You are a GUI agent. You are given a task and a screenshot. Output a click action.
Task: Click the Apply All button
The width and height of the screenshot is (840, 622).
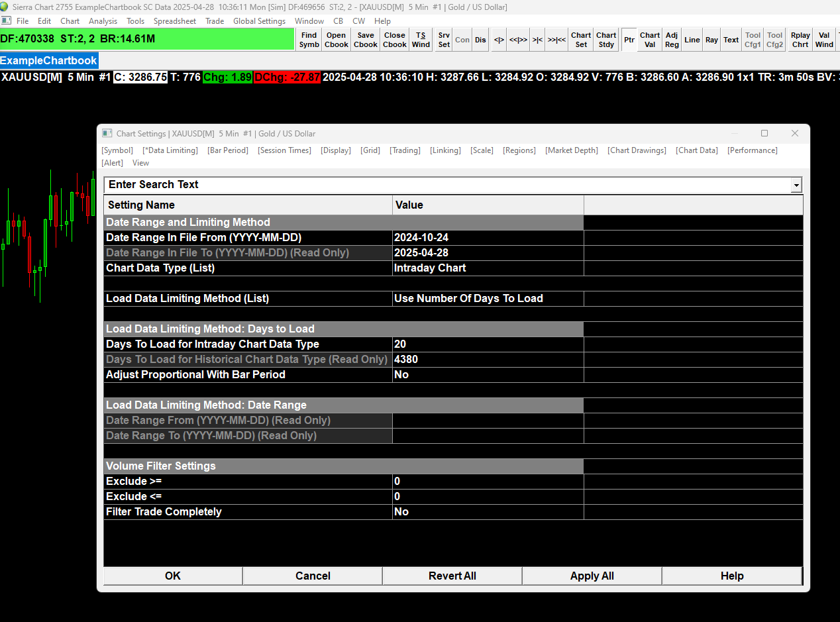click(592, 576)
